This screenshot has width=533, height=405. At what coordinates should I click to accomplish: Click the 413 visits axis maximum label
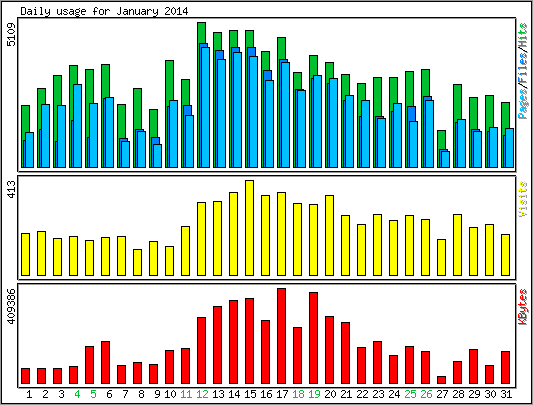11,190
